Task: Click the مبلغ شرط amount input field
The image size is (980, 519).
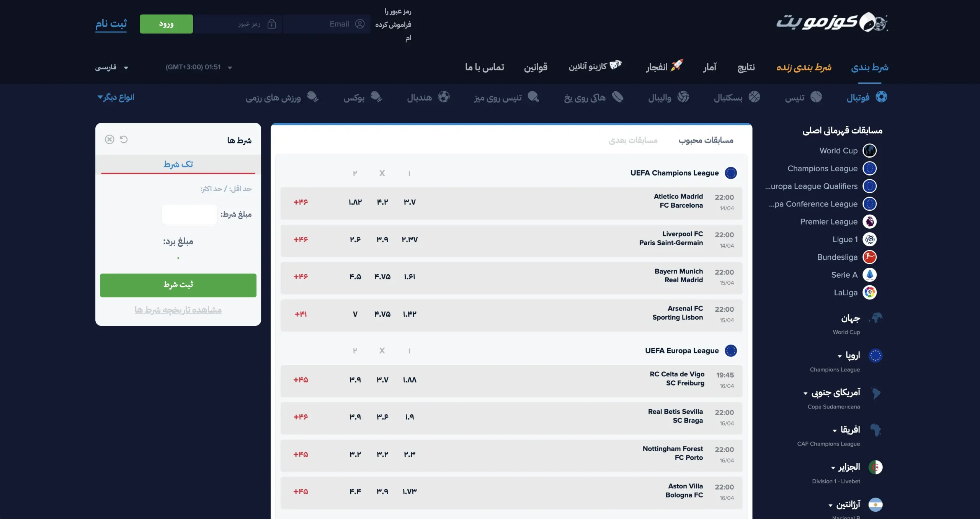Action: [189, 214]
